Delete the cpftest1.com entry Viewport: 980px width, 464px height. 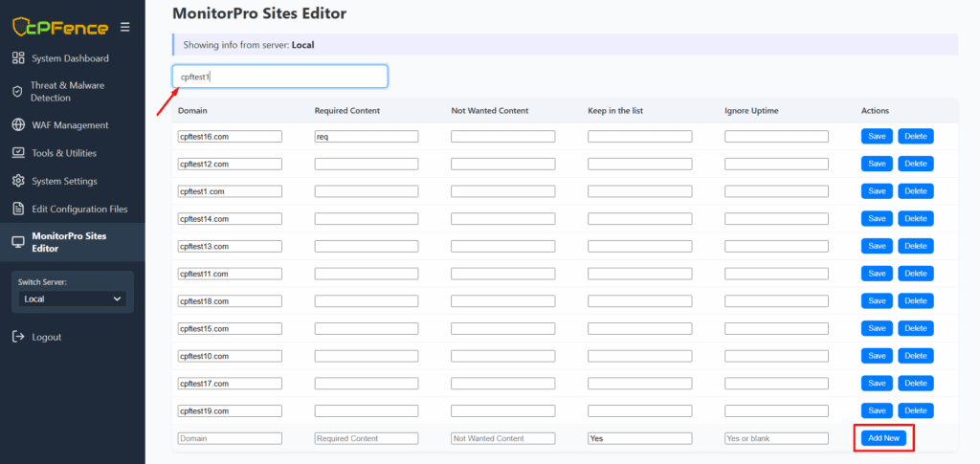915,191
